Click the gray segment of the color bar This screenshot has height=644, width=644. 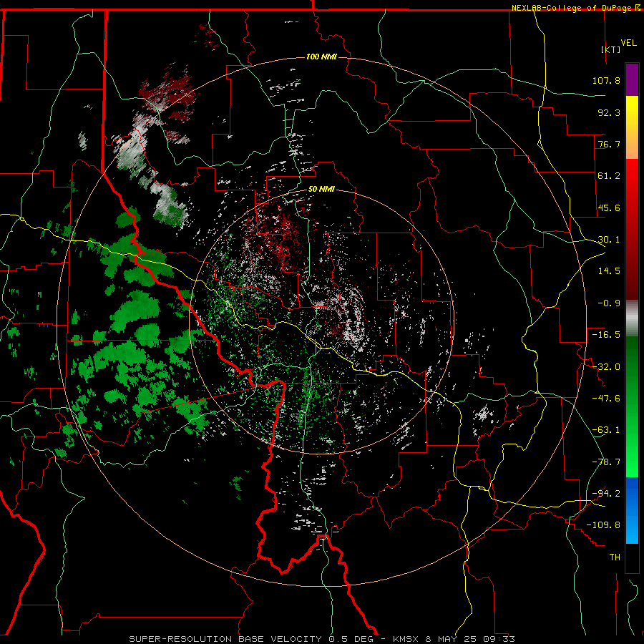click(632, 318)
